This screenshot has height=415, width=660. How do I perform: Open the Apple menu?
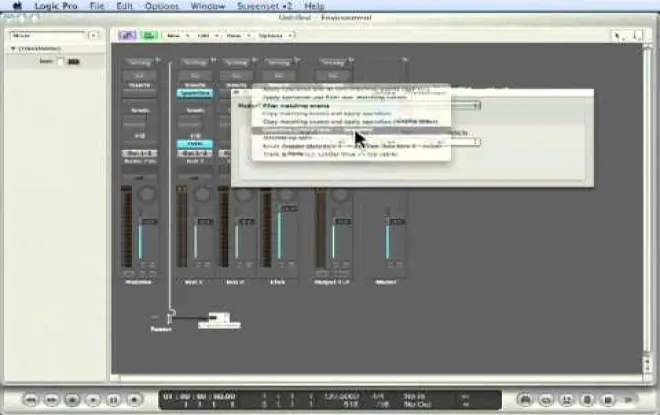17,6
